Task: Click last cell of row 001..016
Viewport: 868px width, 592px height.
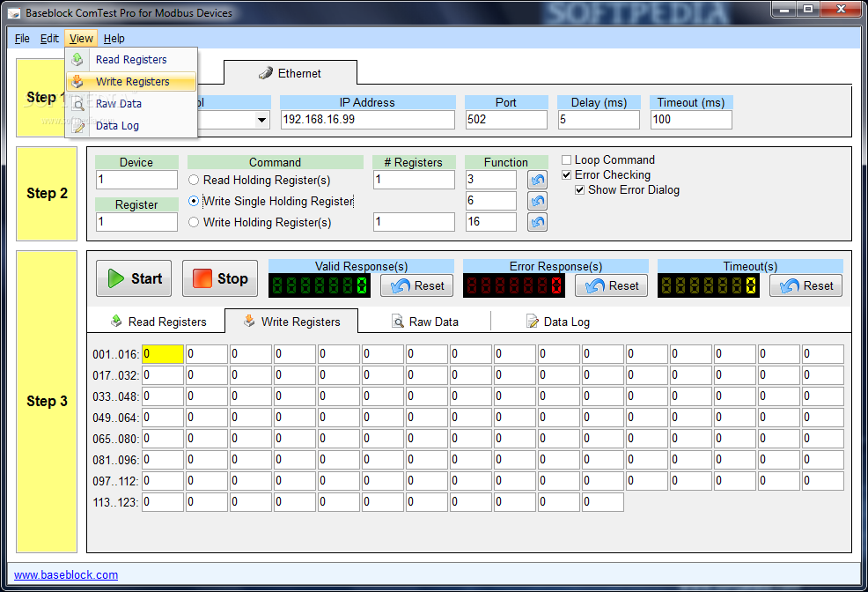Action: tap(823, 354)
